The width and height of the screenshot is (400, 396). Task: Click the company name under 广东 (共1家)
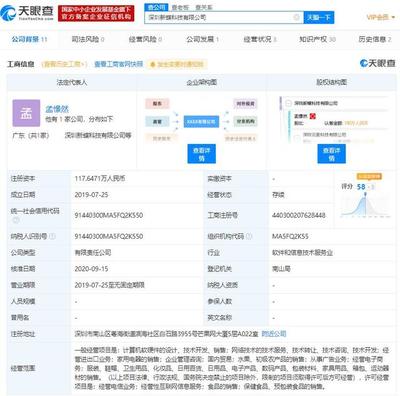click(98, 135)
